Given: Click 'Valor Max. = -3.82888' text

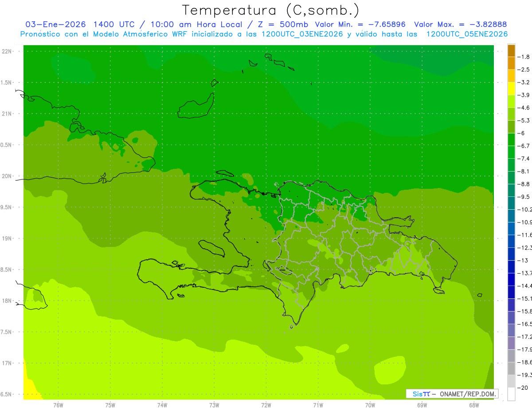Looking at the screenshot, I should [x=460, y=24].
